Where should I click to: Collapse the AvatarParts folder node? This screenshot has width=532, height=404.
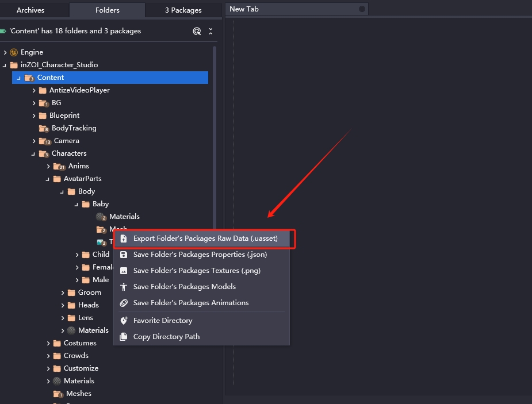pyautogui.click(x=48, y=179)
